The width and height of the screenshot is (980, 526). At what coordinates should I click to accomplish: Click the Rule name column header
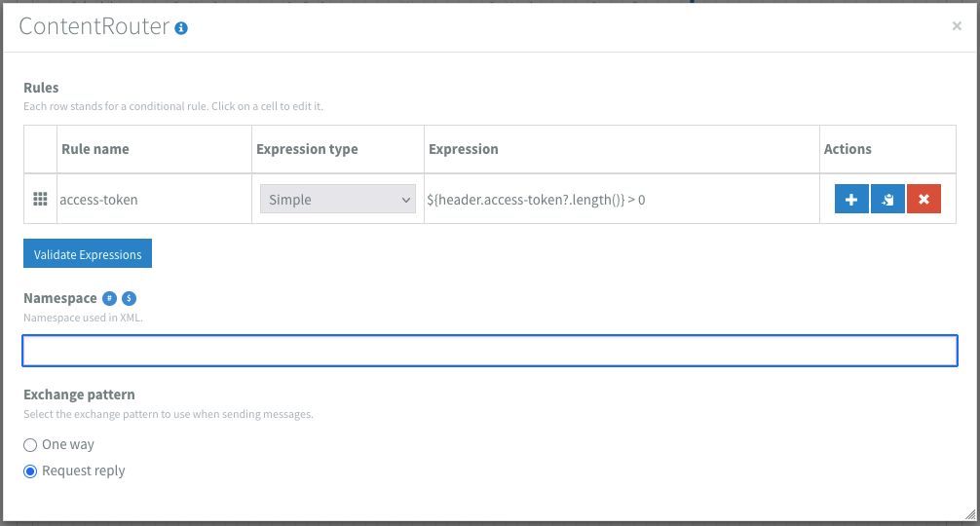(x=95, y=149)
